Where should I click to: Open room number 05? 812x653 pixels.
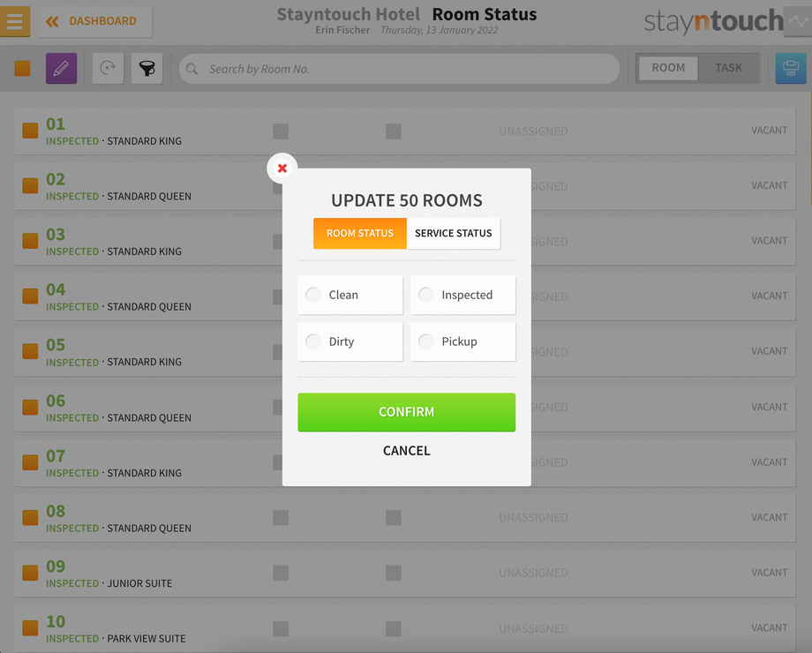point(56,345)
